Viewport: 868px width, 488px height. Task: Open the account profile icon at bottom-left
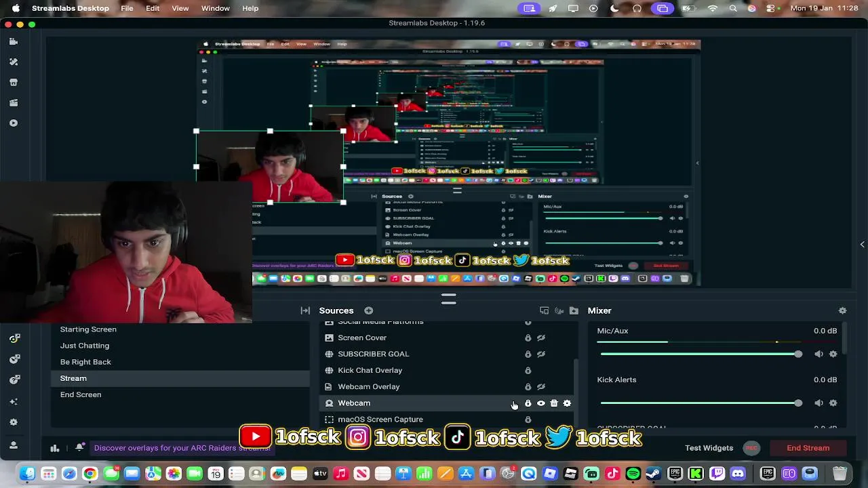coord(14,445)
